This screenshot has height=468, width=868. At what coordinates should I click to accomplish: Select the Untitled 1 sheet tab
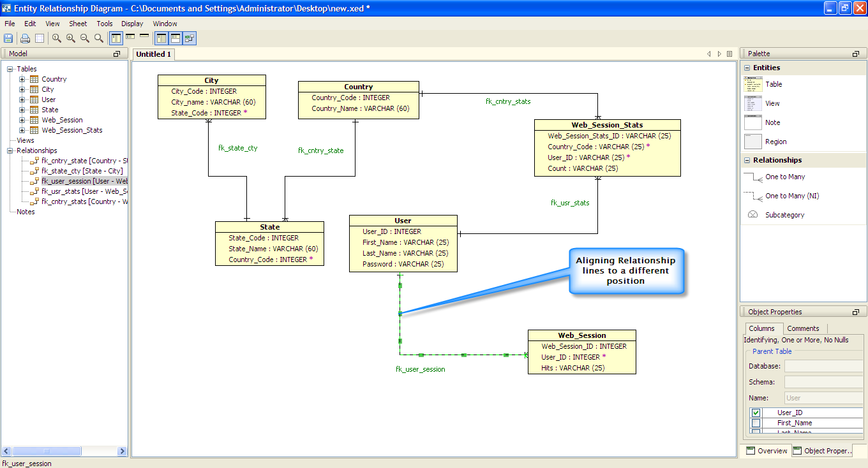[x=153, y=54]
